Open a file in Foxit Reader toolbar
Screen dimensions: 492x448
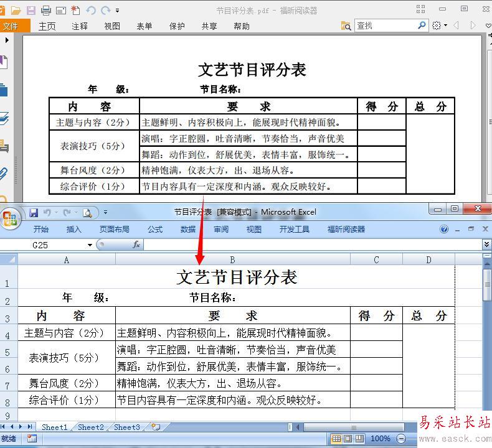16,11
